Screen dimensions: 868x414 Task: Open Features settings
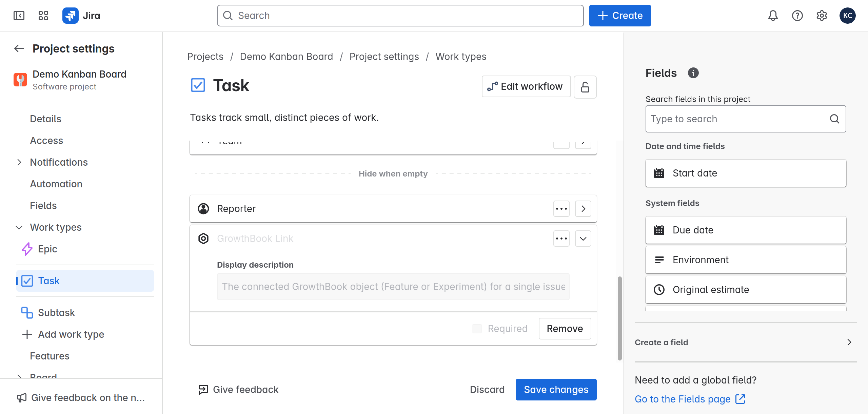(x=50, y=356)
